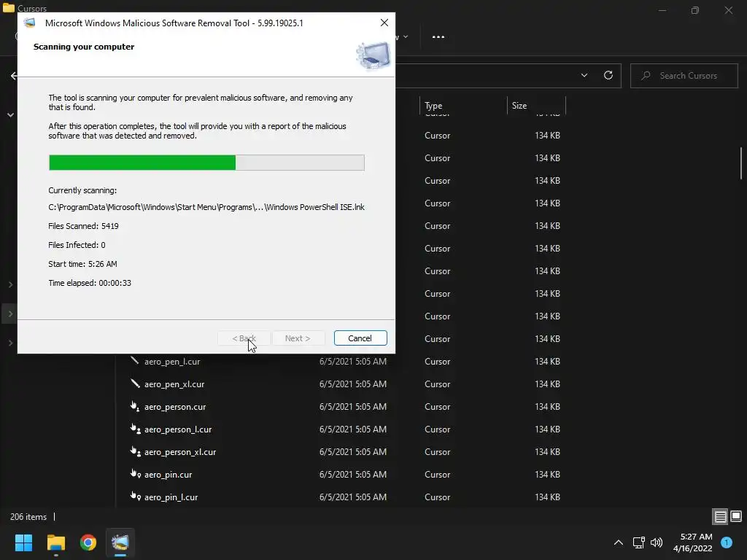Open the network status tray icon
Image resolution: width=747 pixels, height=560 pixels.
(x=638, y=542)
